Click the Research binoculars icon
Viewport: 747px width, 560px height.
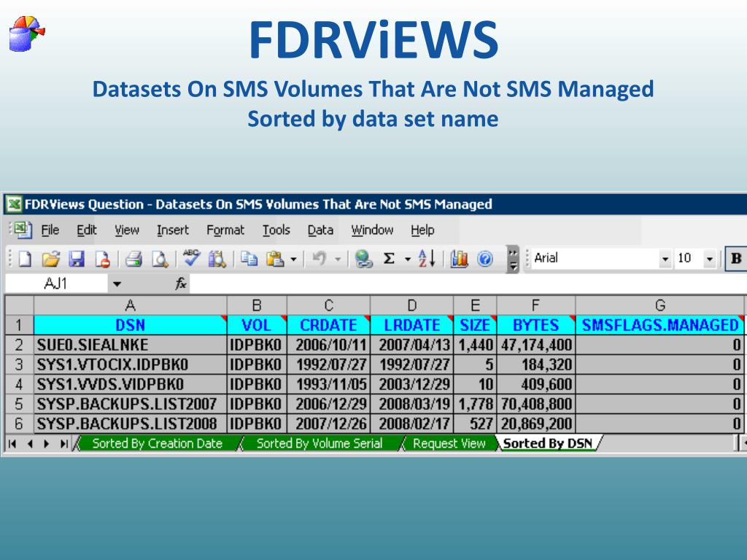[x=217, y=259]
